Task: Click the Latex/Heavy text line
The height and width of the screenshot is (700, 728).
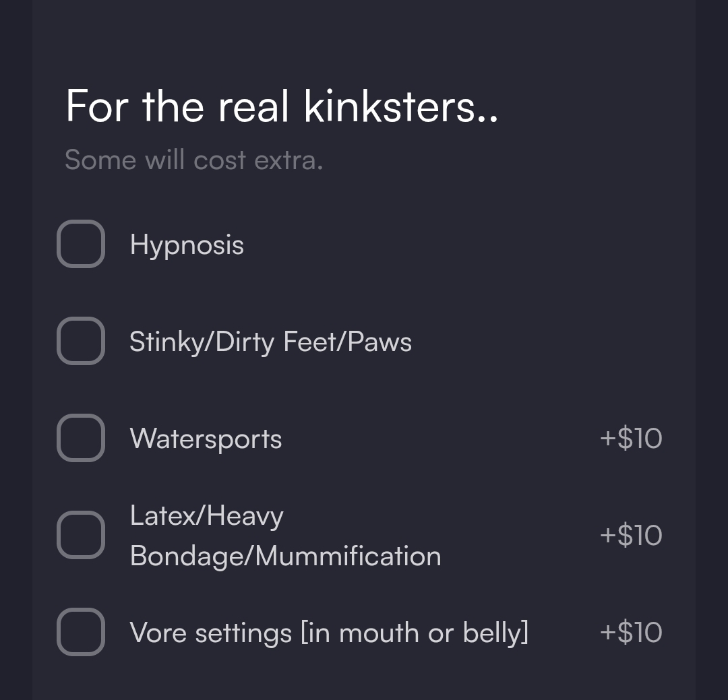Action: [x=206, y=516]
